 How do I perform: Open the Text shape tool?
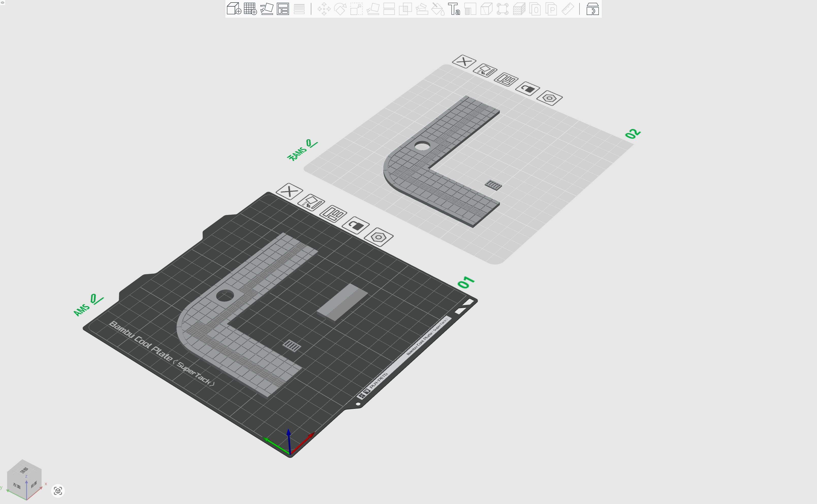point(454,9)
